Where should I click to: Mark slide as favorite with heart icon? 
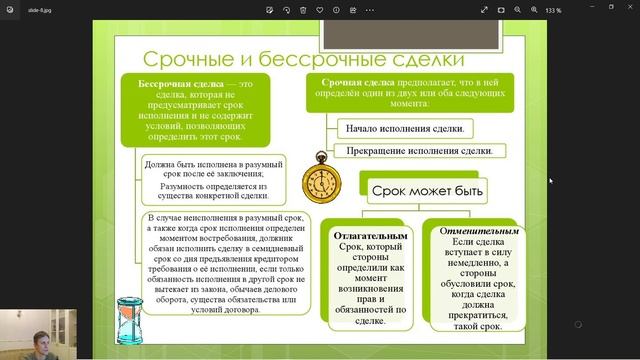[x=320, y=10]
